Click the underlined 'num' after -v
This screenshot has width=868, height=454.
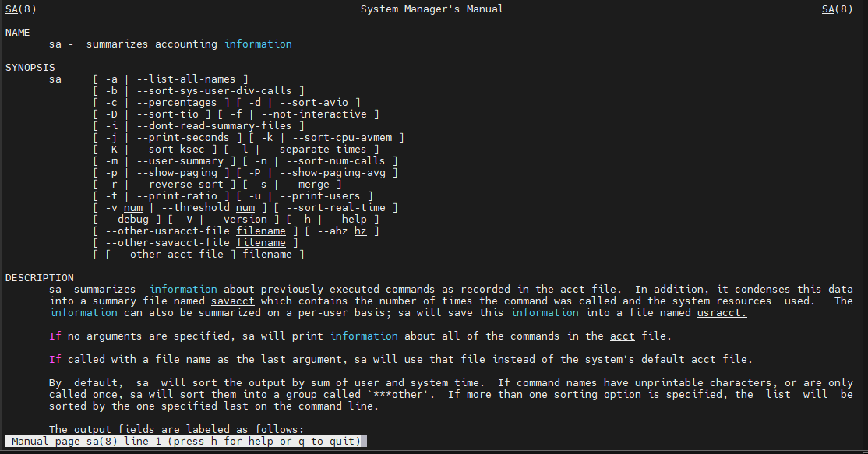[x=133, y=208]
